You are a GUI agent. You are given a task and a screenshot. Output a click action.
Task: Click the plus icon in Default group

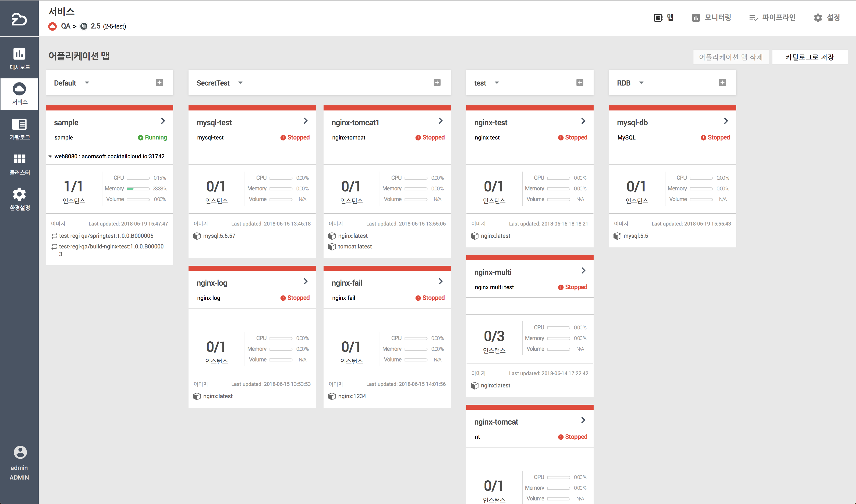point(159,82)
